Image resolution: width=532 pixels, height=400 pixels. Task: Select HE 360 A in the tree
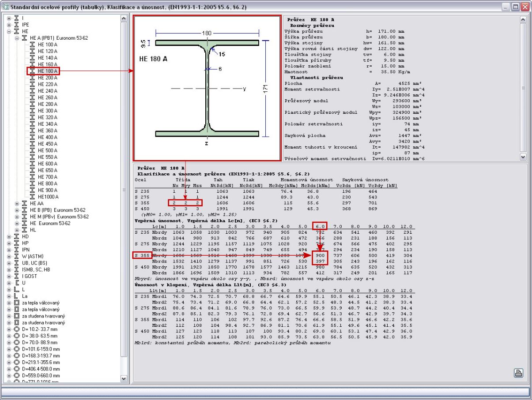pos(47,131)
